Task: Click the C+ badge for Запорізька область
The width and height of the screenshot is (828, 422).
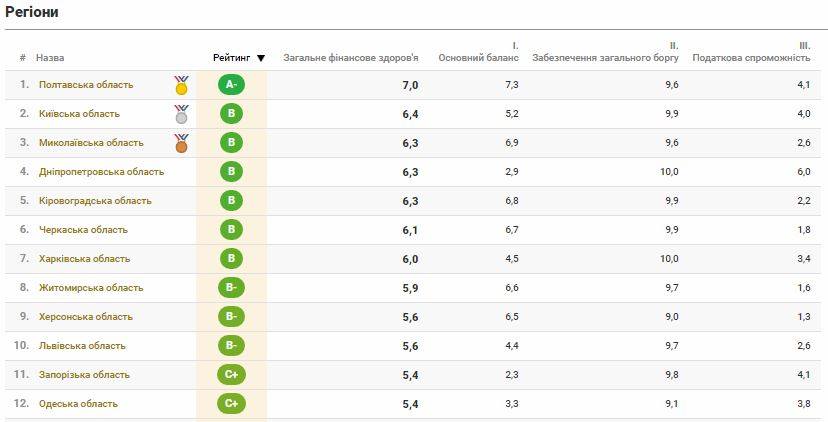Action: pyautogui.click(x=231, y=375)
